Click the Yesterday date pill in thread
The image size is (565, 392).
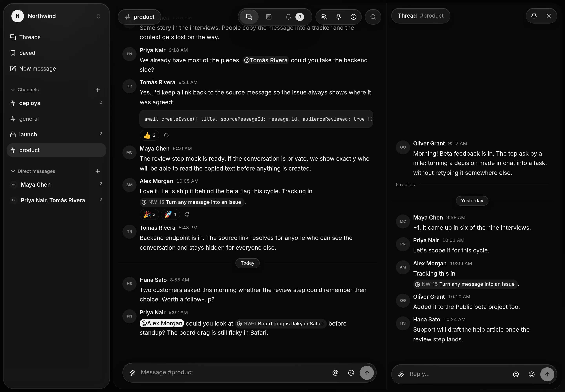click(472, 201)
